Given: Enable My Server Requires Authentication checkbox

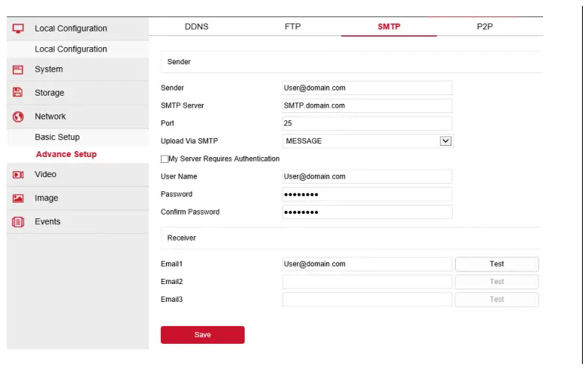Looking at the screenshot, I should pos(165,159).
